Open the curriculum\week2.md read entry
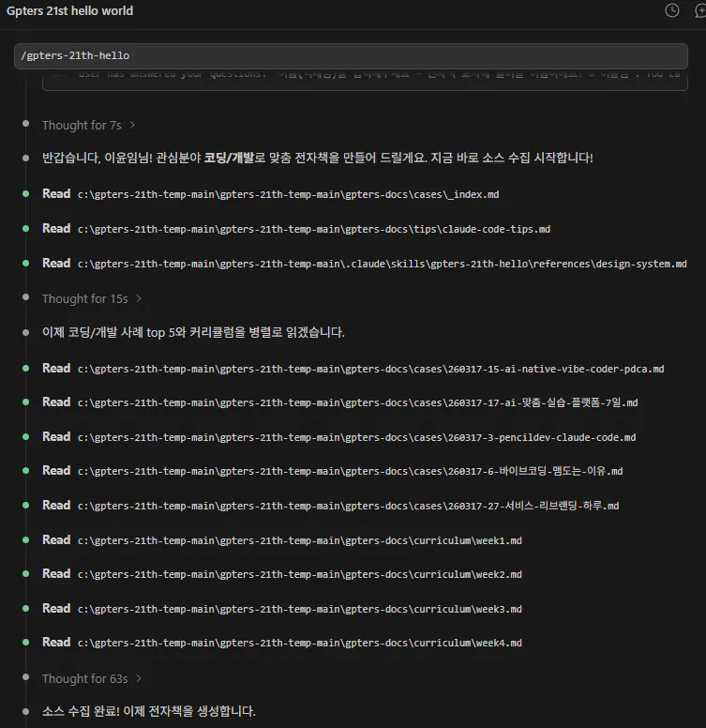This screenshot has height=728, width=706. point(282,574)
